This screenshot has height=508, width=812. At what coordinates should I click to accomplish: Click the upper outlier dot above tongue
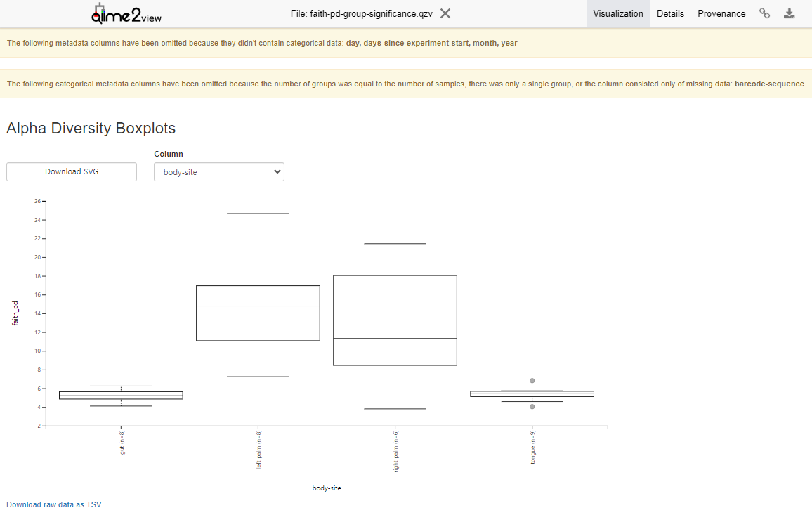coord(532,381)
